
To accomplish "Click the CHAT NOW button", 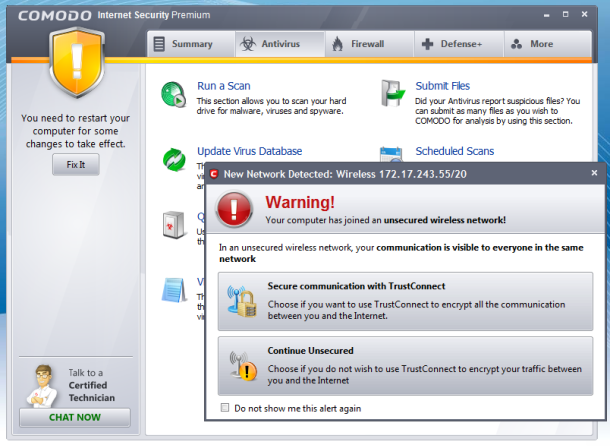I will tap(75, 418).
